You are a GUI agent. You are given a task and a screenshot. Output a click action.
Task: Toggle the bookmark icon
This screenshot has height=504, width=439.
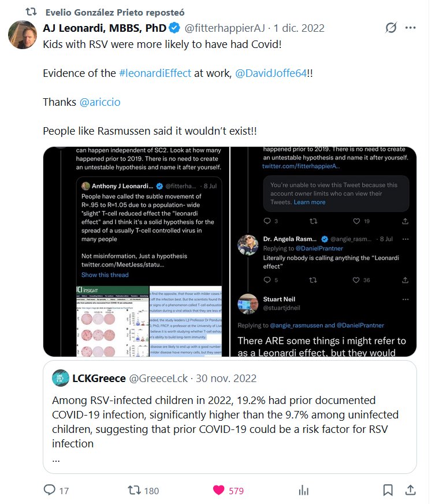[x=388, y=490]
